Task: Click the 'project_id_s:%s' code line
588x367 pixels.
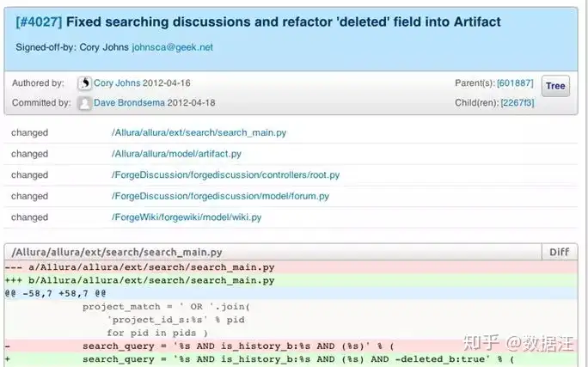Action: pyautogui.click(x=175, y=320)
